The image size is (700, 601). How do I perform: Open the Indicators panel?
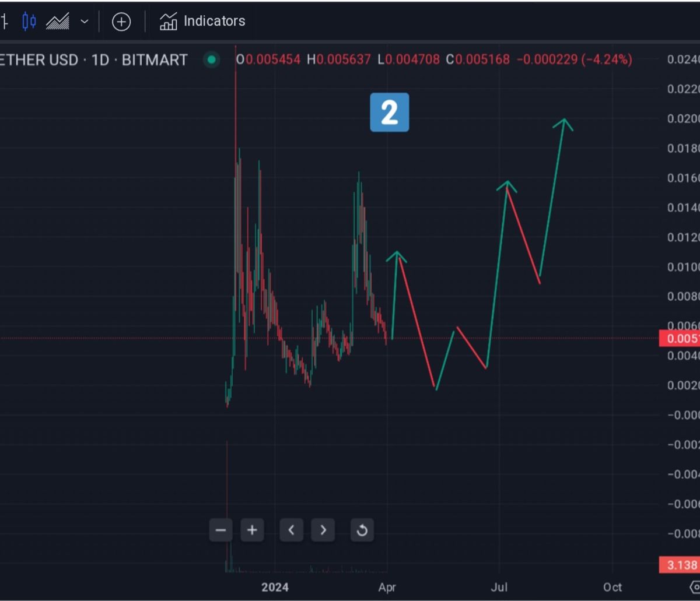tap(202, 22)
